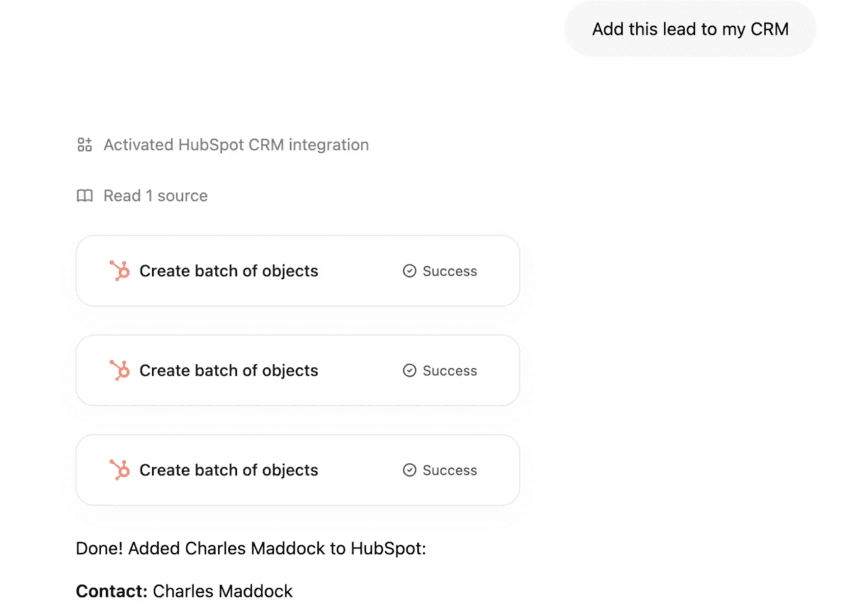Select the "Add this lead to my CRM" message
The width and height of the screenshot is (868, 611).
coord(690,29)
